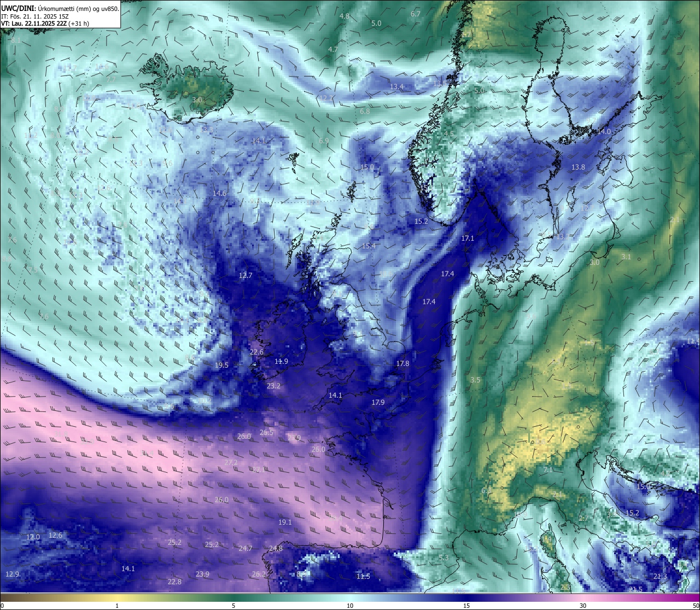
Task: Click the value 11.9 over Ireland
Action: coord(281,362)
